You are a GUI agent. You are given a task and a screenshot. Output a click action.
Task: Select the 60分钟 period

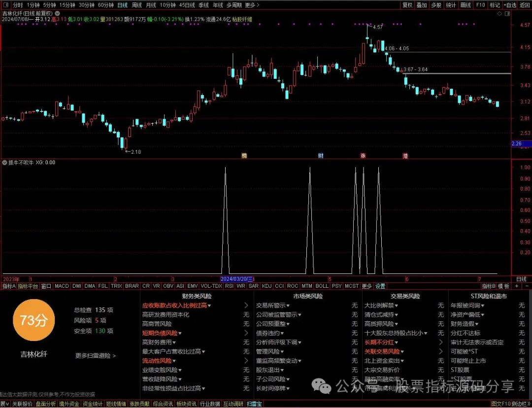pyautogui.click(x=105, y=5)
